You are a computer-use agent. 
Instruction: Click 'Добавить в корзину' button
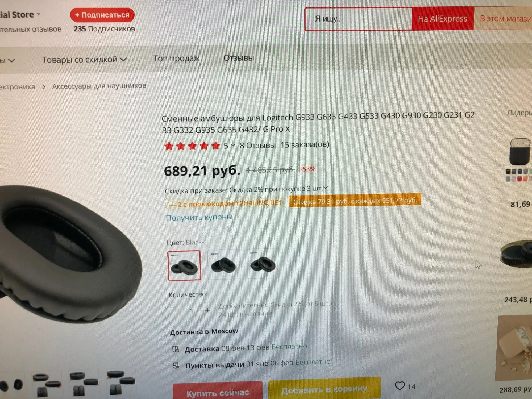pos(324,389)
